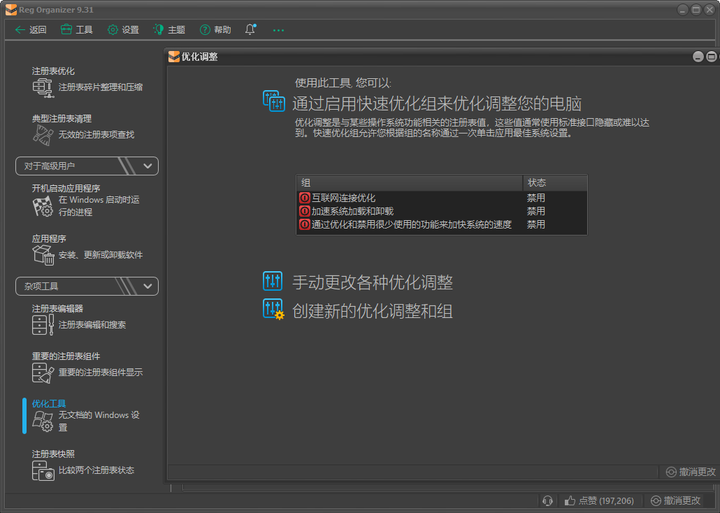Minimize the 优化调整 panel
This screenshot has height=513, width=720.
click(698, 56)
